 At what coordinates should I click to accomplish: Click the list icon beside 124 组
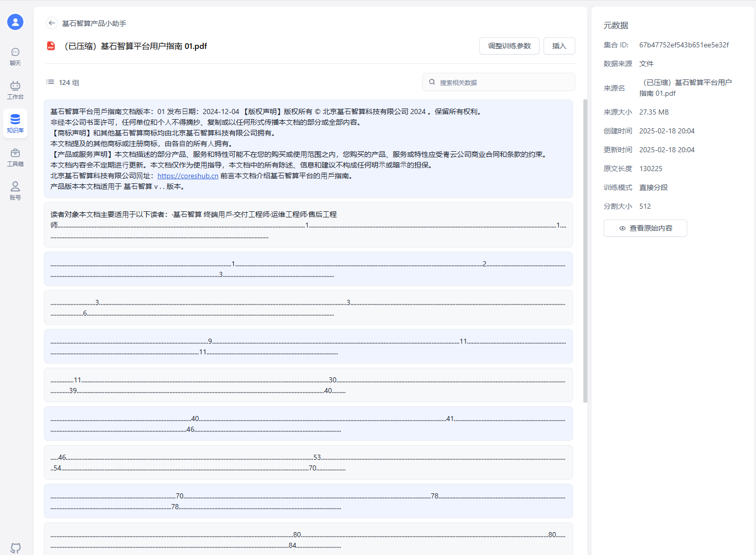[50, 82]
